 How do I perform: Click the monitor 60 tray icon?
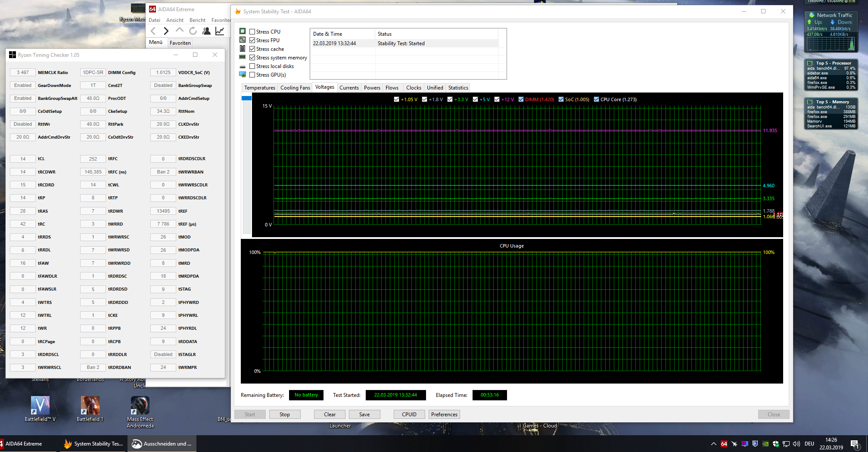[x=745, y=444]
